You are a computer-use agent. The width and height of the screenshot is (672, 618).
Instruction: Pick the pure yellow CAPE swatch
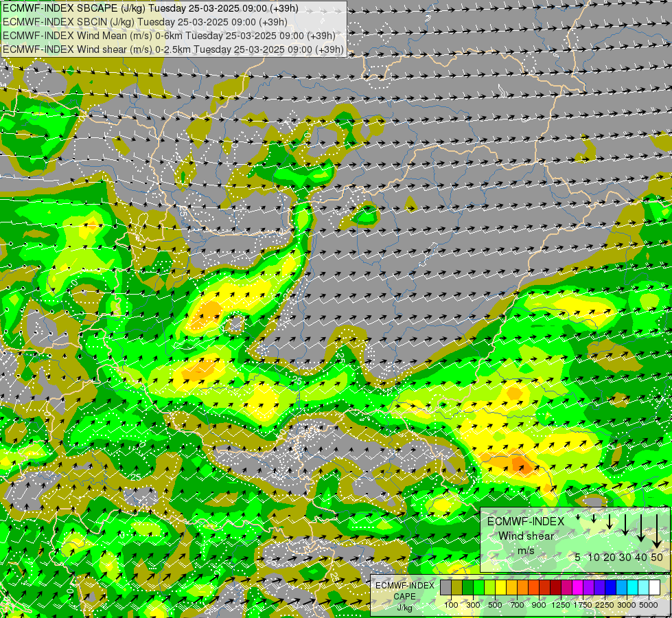point(500,588)
